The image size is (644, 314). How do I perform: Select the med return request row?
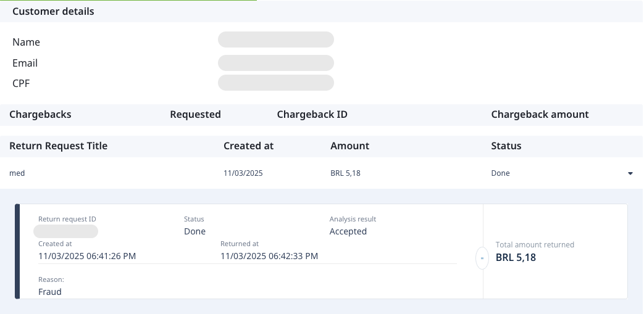tap(17, 173)
